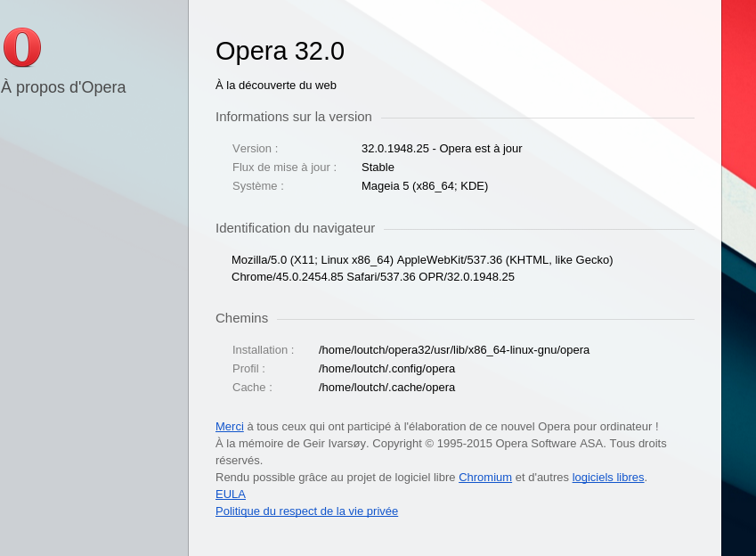The height and width of the screenshot is (556, 756).
Task: Click the Profil path /home/loutch/.config/opera
Action: (386, 369)
